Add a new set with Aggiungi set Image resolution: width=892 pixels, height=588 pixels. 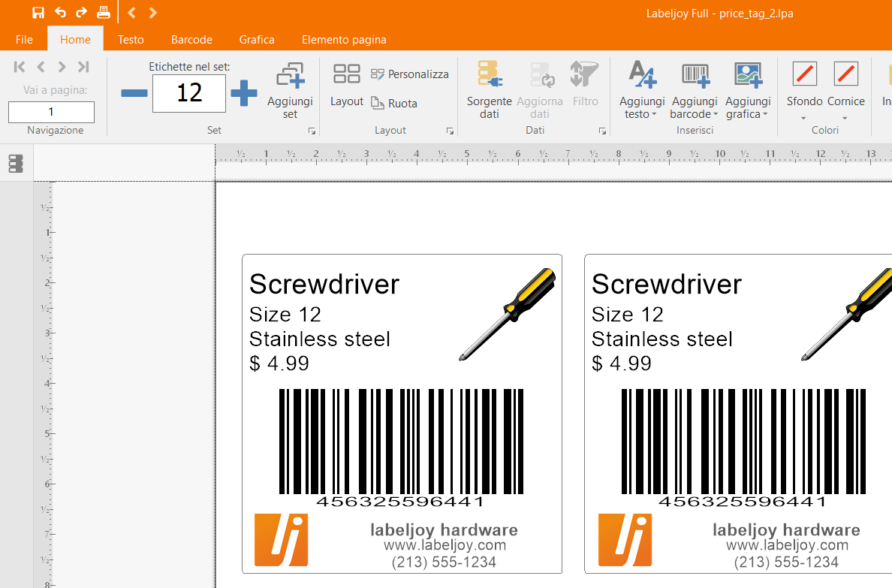coord(290,91)
